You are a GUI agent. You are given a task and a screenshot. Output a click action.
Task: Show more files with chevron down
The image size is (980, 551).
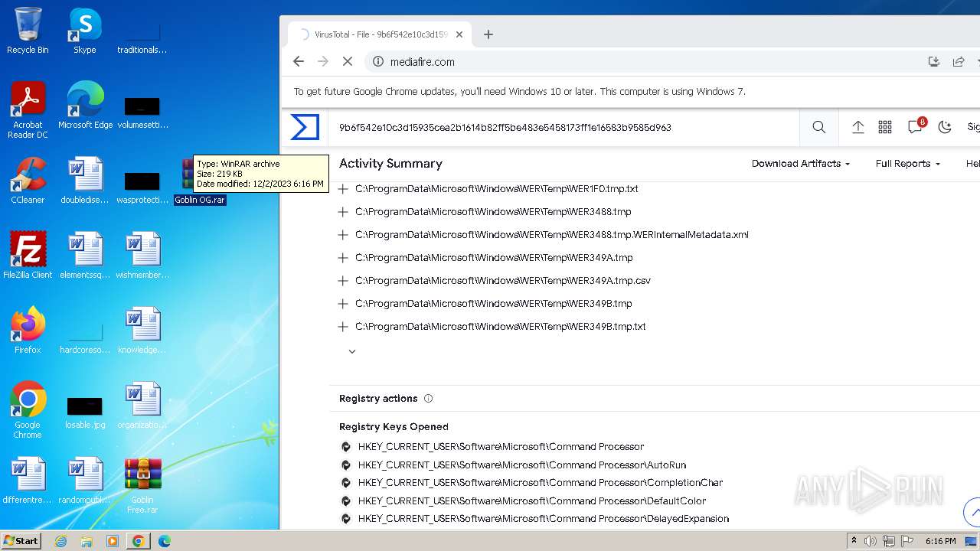[x=352, y=351]
